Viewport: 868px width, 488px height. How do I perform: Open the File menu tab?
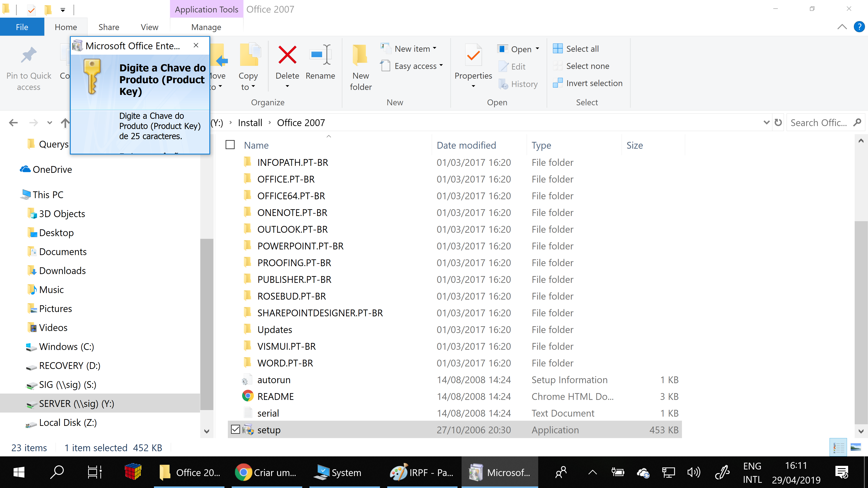click(22, 27)
